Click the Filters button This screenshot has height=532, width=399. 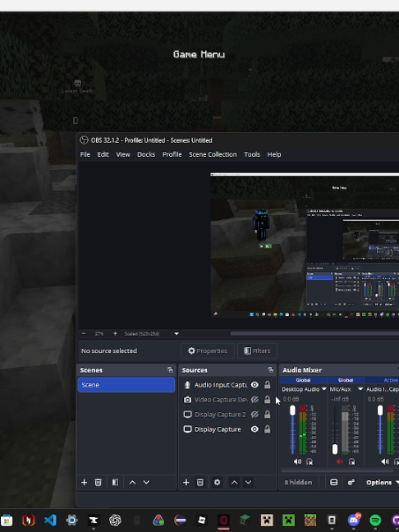[x=257, y=351]
